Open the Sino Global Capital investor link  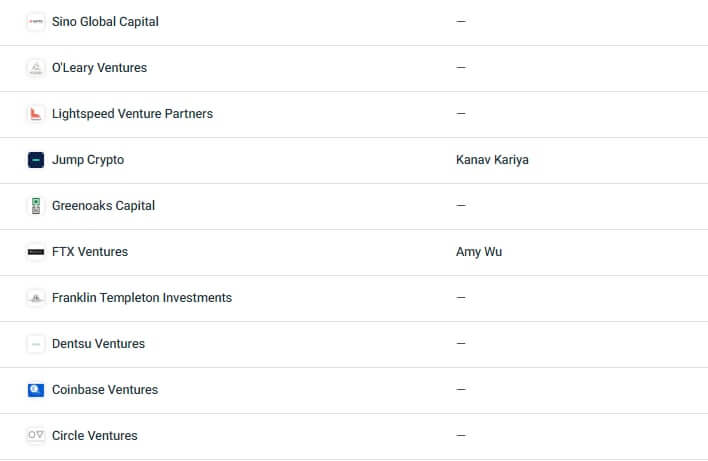pyautogui.click(x=105, y=22)
